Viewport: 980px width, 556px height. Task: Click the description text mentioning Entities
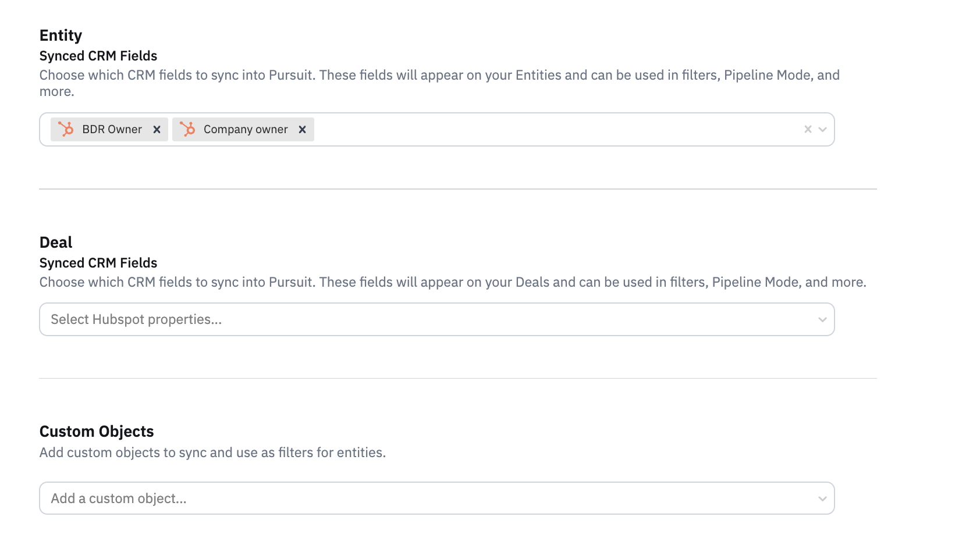pos(439,83)
